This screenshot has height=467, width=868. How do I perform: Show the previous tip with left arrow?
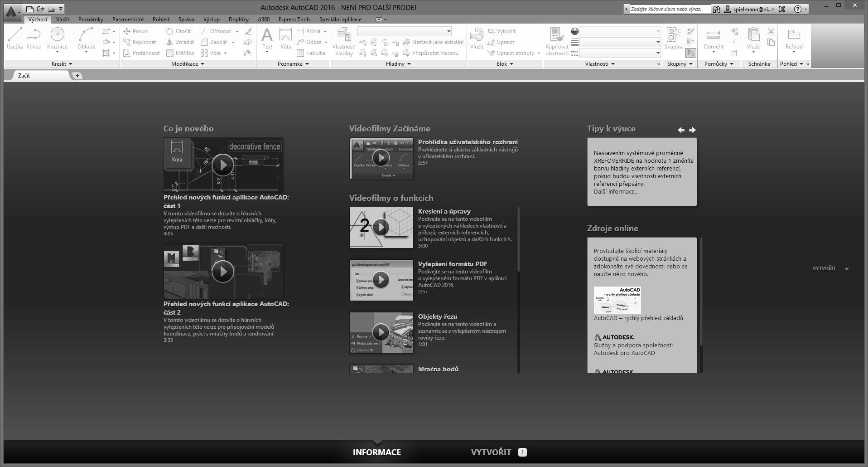(x=681, y=130)
